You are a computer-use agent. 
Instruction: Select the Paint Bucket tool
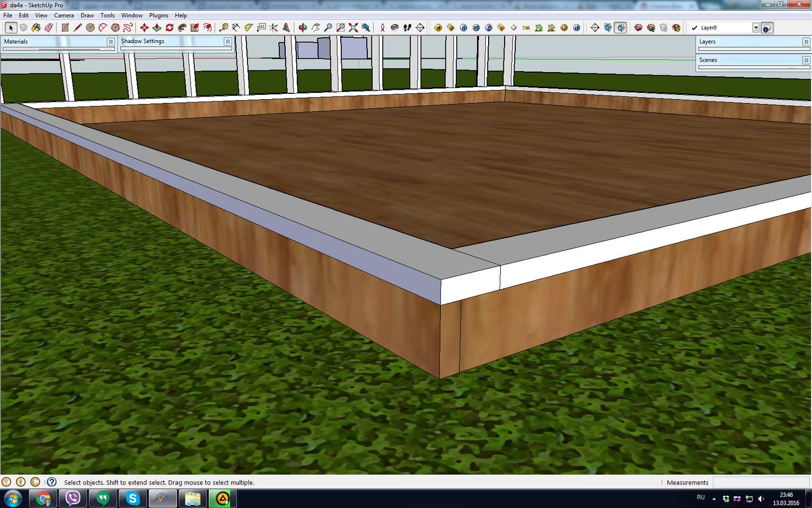pos(36,28)
